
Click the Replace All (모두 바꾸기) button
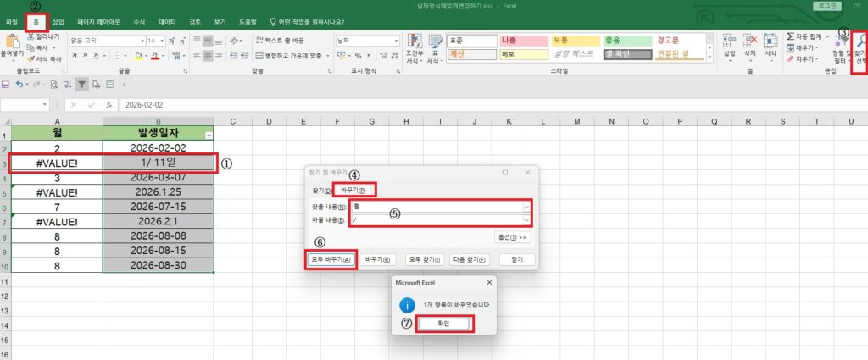(331, 259)
